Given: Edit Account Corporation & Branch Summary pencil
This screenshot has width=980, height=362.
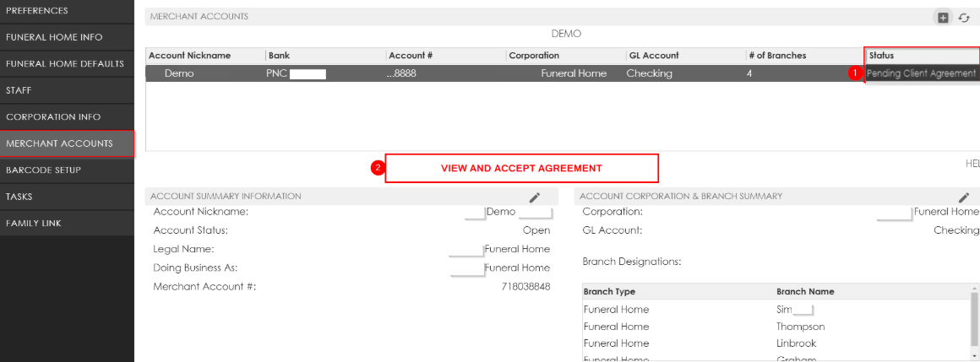Looking at the screenshot, I should coord(964,197).
